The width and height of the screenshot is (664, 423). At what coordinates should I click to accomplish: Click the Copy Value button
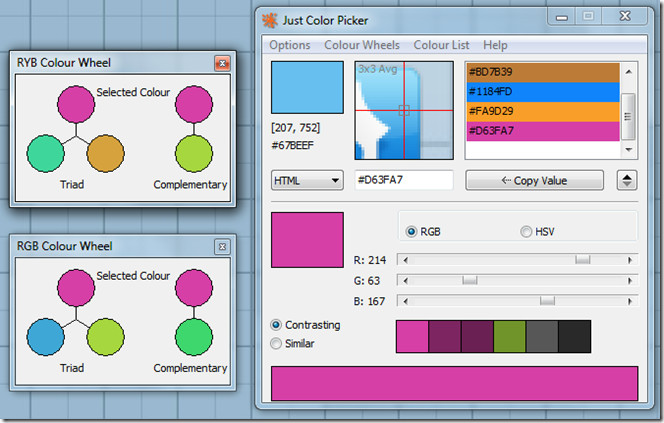point(534,180)
